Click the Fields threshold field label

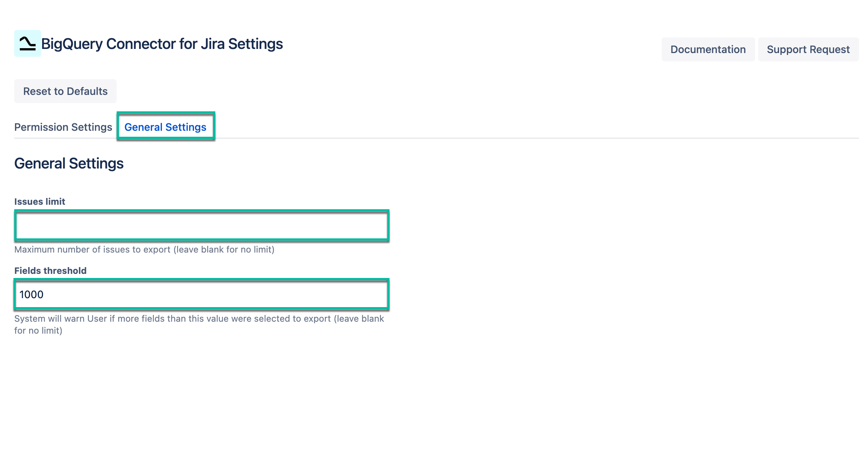click(50, 271)
